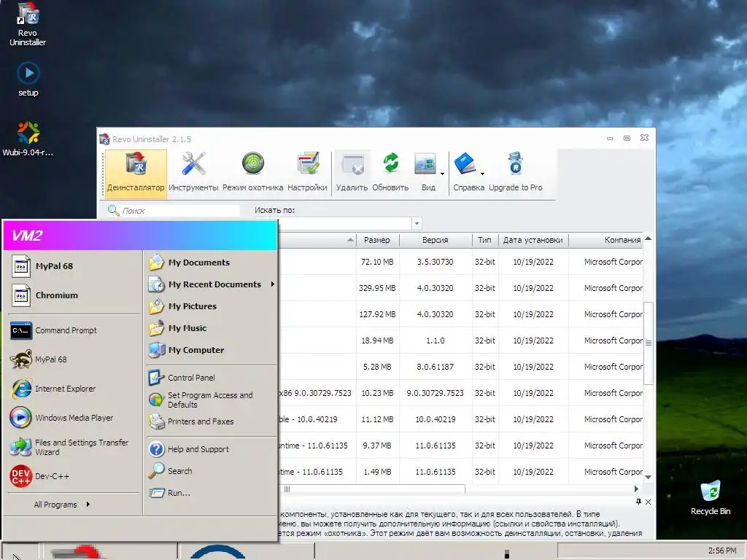The image size is (747, 560).
Task: Select the Wubi-9.04 desktop icon
Action: tap(28, 138)
